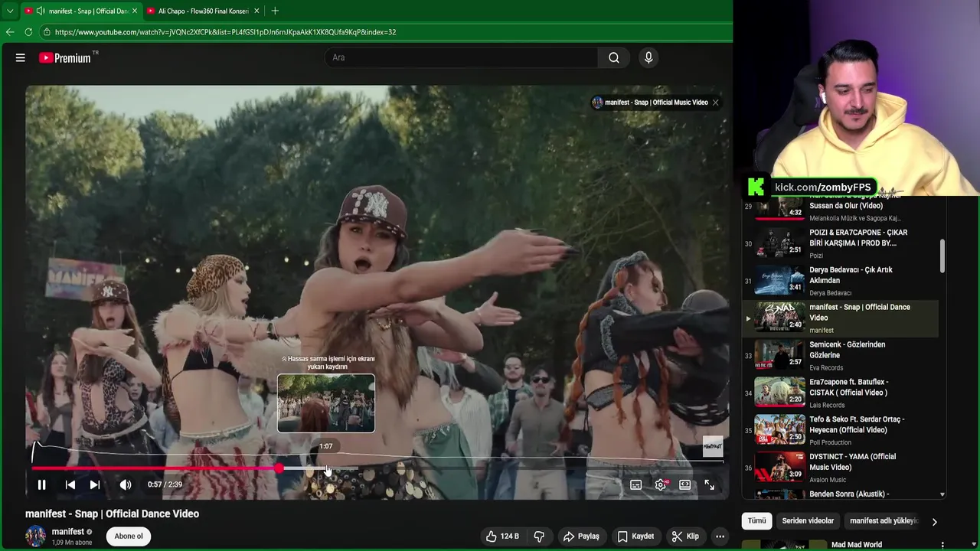This screenshot has width=980, height=551.
Task: Click the Mad Mad World recommendation
Action: (856, 545)
